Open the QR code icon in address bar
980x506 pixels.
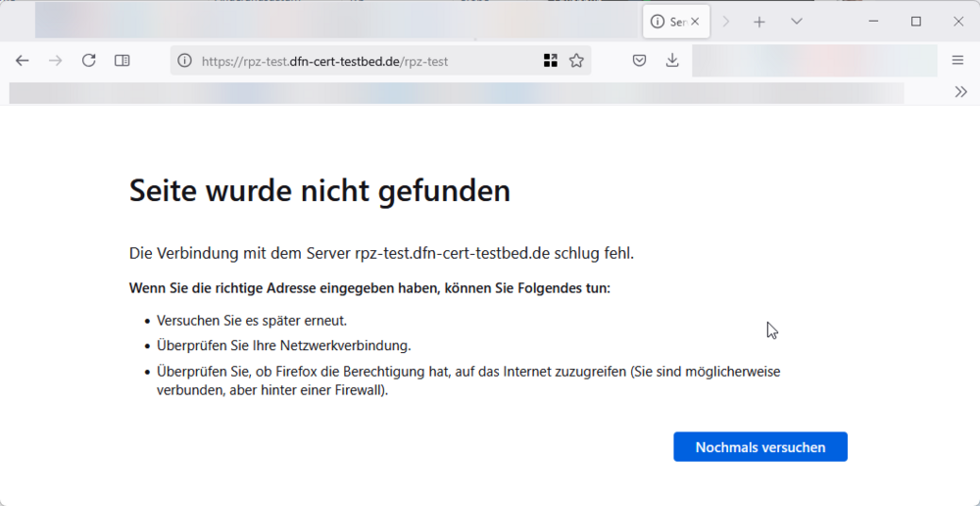(551, 61)
